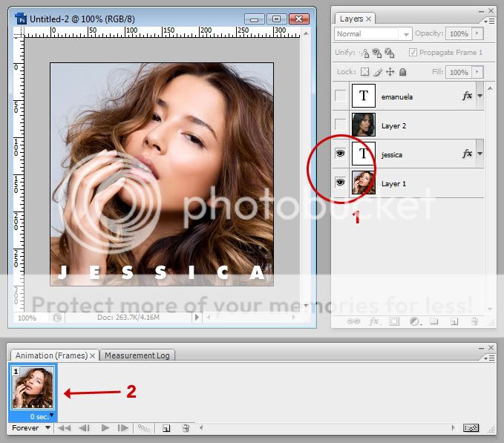
Task: Click the lock position icon
Action: pyautogui.click(x=390, y=72)
